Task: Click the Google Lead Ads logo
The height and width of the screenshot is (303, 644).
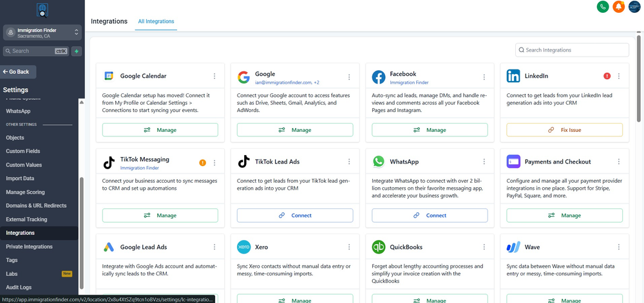Action: 108,247
